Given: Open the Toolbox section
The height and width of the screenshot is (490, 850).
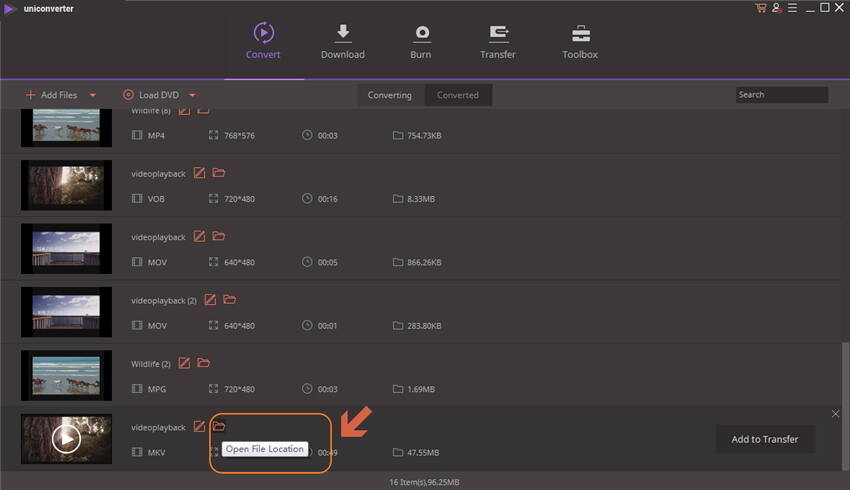Looking at the screenshot, I should (x=580, y=41).
